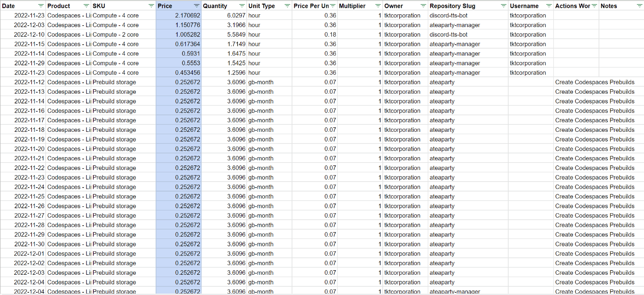Click the date cell 2022-11-27
Image resolution: width=644 pixels, height=295 pixels.
pos(23,216)
